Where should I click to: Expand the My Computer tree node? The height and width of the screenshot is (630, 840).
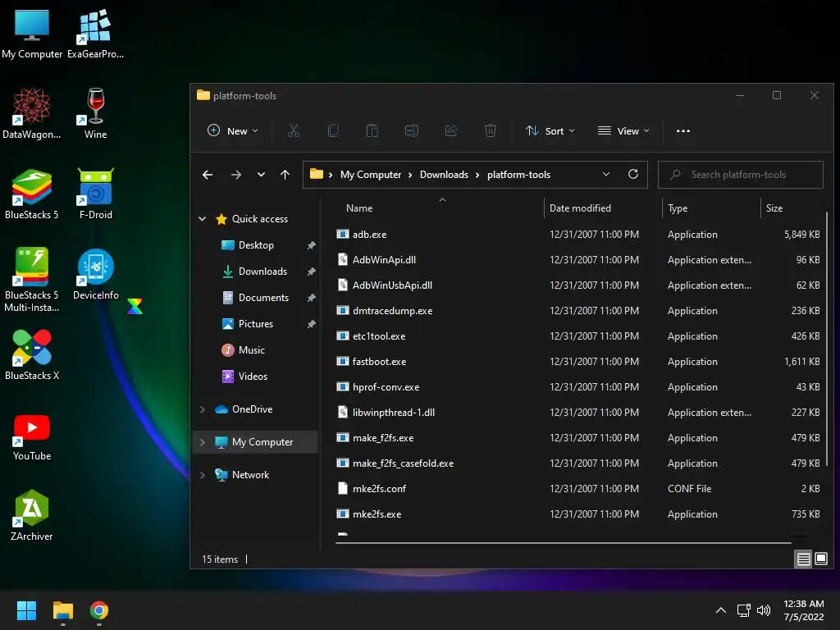pos(203,442)
